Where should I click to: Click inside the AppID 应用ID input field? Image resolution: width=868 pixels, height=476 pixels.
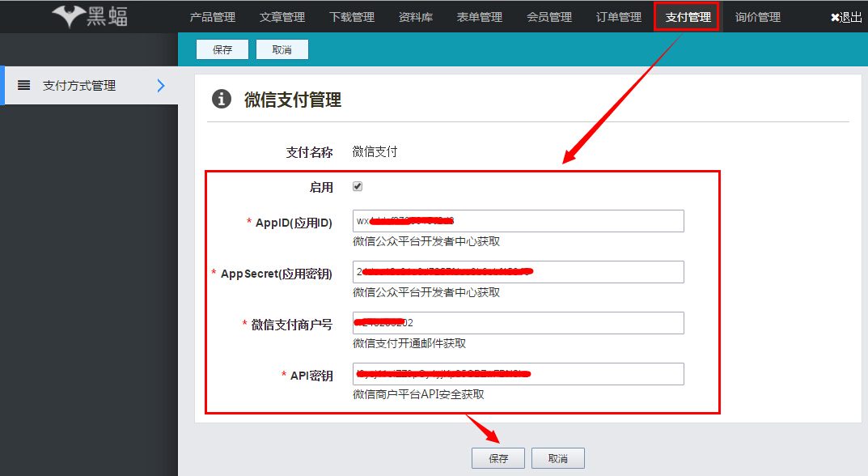click(518, 220)
